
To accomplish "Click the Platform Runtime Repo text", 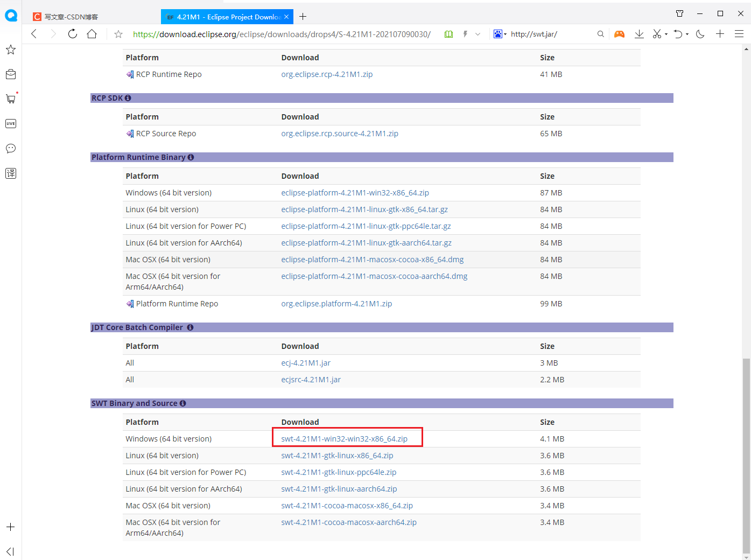I will (177, 304).
